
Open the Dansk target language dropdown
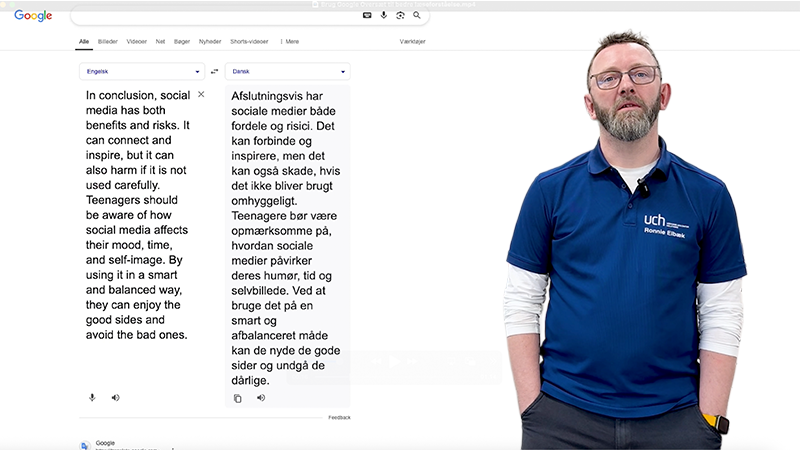(x=288, y=71)
